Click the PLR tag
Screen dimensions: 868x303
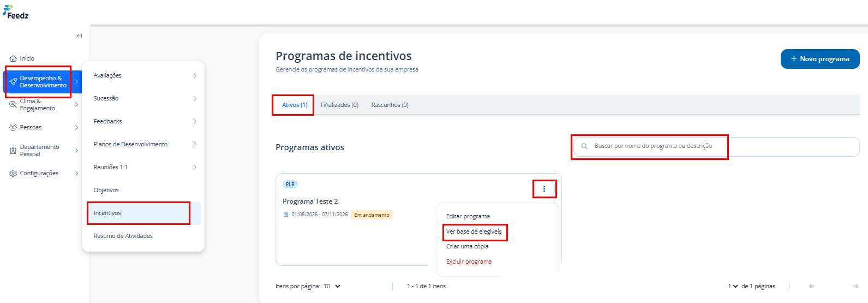point(290,185)
